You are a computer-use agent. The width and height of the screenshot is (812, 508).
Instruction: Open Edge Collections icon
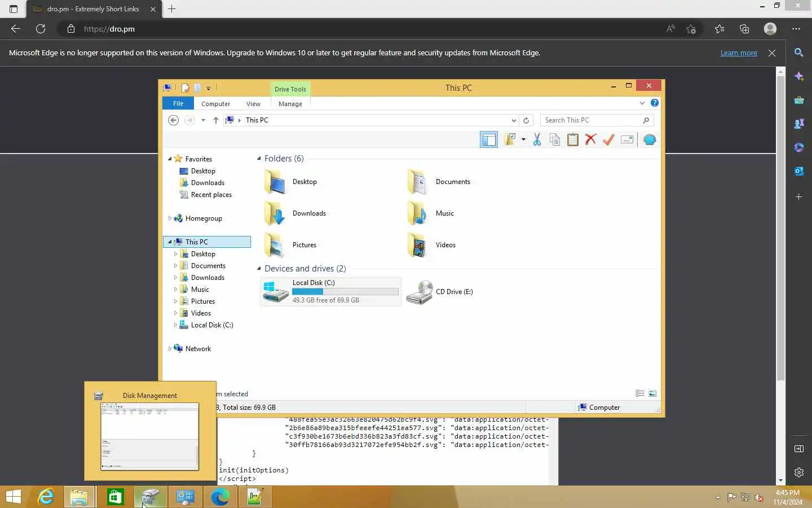pyautogui.click(x=744, y=29)
